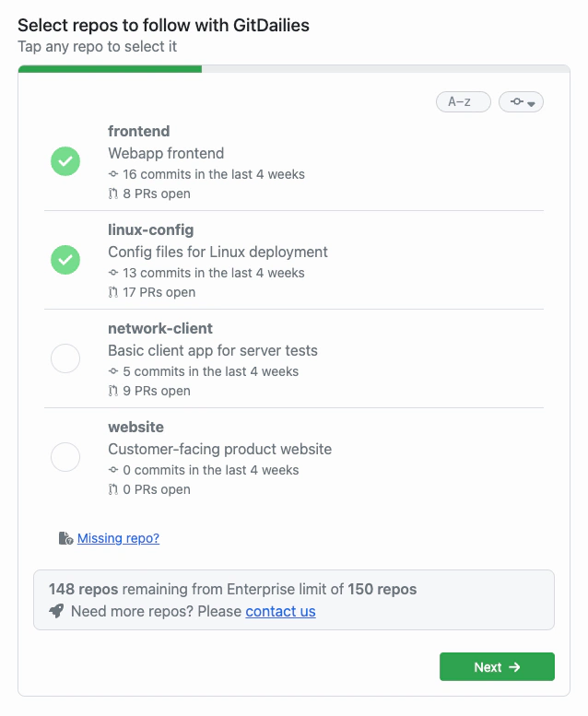Click pull request icon for linux-config
Screen dimensions: 588x716
(x=113, y=292)
